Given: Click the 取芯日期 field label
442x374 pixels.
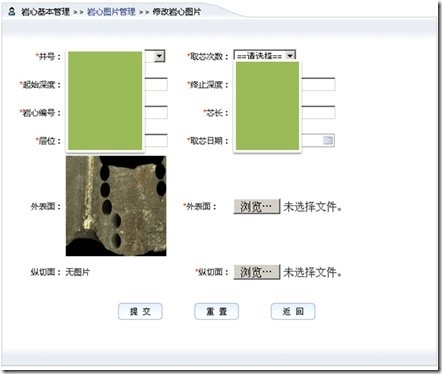Looking at the screenshot, I should coord(208,141).
